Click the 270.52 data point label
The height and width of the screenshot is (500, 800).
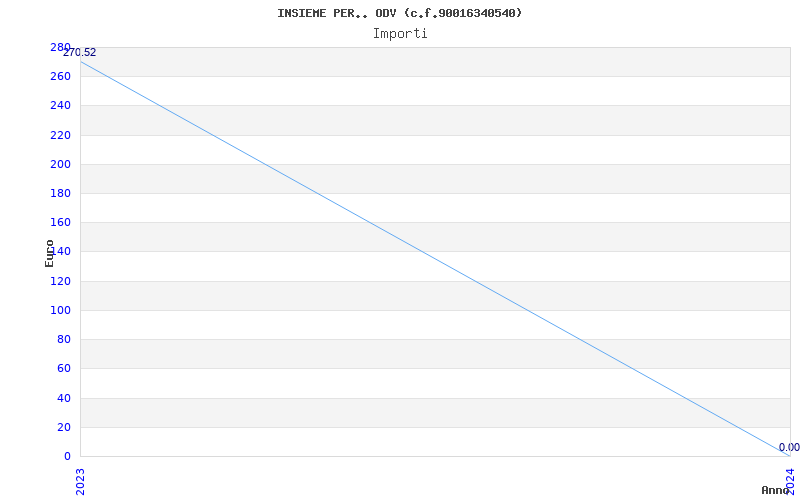pos(80,53)
